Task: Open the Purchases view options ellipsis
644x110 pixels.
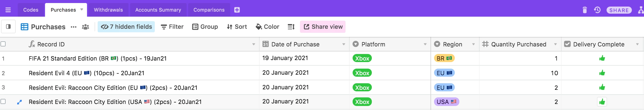Action: (74, 27)
